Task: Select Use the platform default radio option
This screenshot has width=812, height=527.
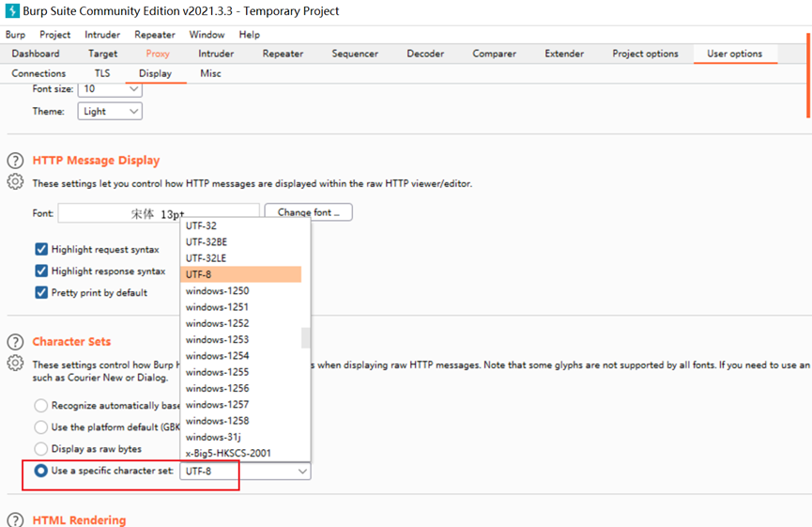Action: pos(41,427)
